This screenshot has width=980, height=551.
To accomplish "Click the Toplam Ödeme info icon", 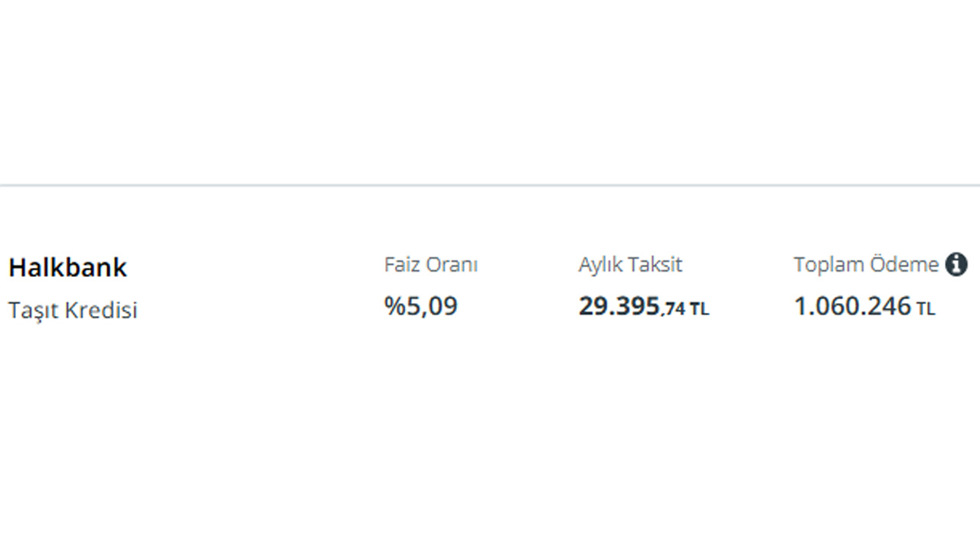I will click(956, 265).
